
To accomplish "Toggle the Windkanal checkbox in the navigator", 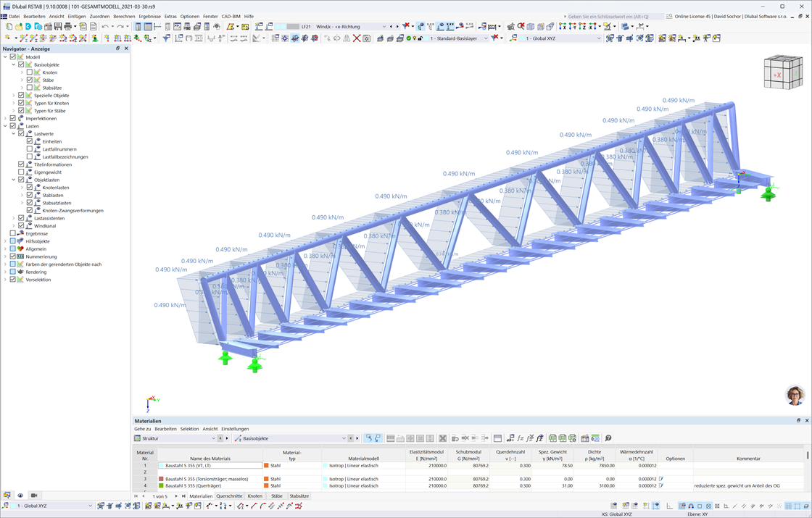I will (20, 225).
